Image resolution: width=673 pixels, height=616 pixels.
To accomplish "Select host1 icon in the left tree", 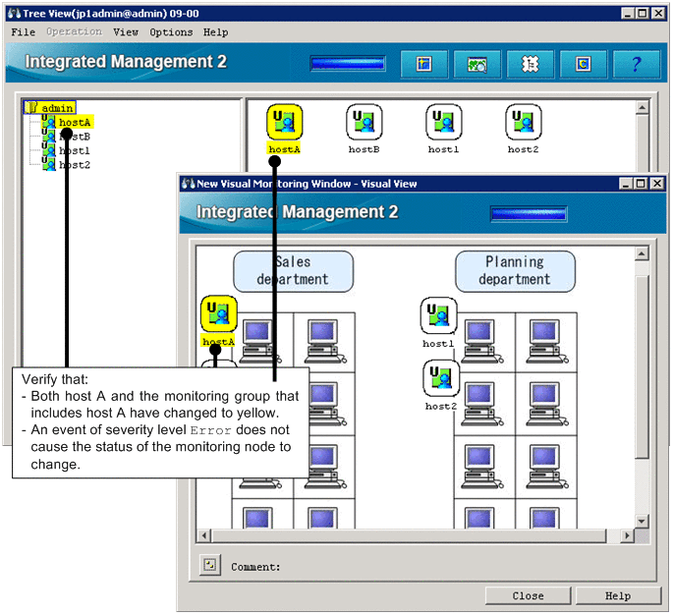I will coord(48,150).
